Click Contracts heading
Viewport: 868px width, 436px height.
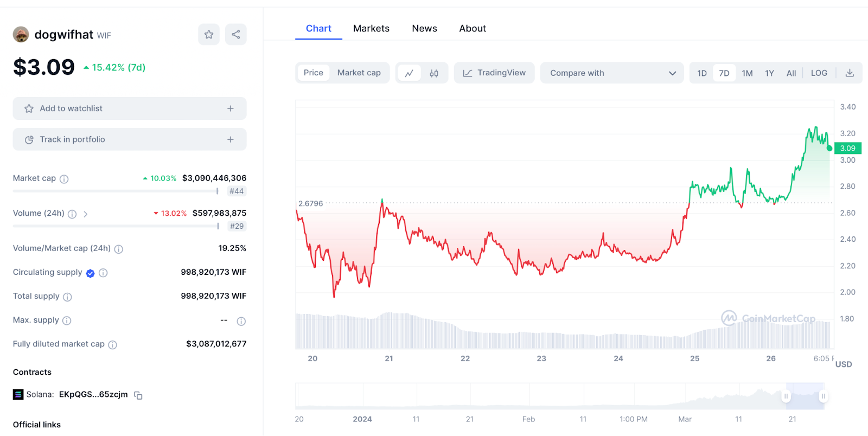[x=32, y=372]
